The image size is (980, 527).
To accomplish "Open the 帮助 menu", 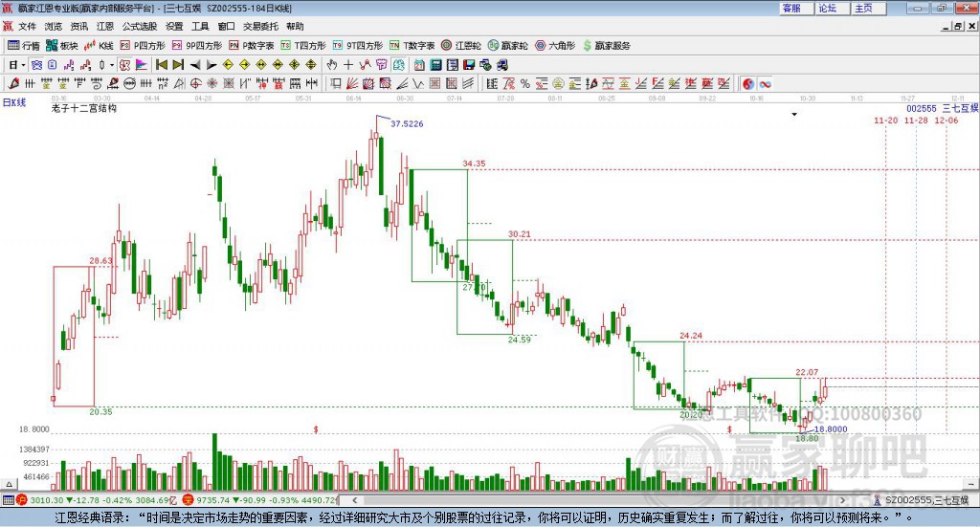I will [x=295, y=26].
